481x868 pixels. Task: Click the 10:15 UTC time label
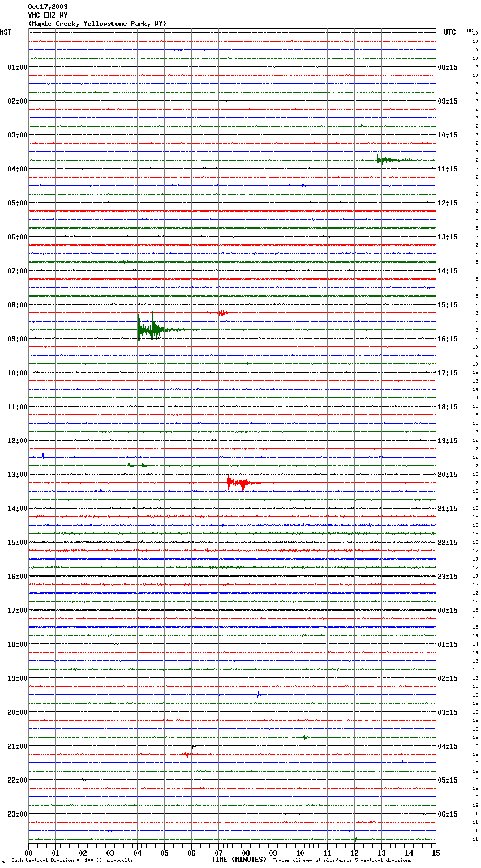(x=448, y=135)
